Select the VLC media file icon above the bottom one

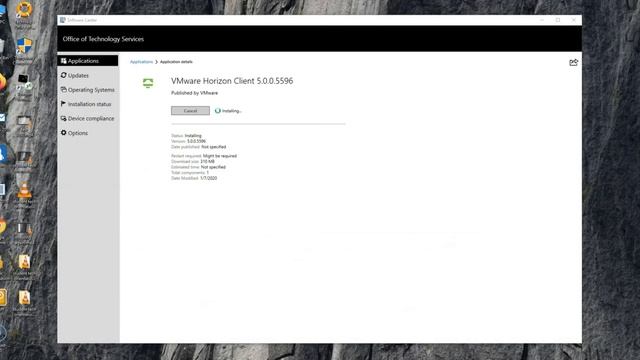pyautogui.click(x=24, y=262)
